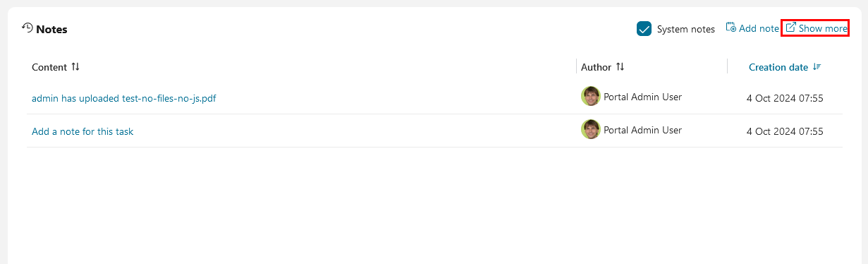Select first row Portal Admin User name
This screenshot has height=264, width=868.
coord(642,97)
